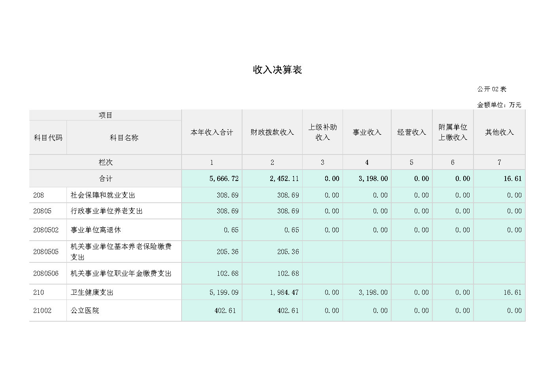Viewport: 555px width, 392px height.
Task: Click the 附属单位上缴收入 column header
Action: point(453,132)
